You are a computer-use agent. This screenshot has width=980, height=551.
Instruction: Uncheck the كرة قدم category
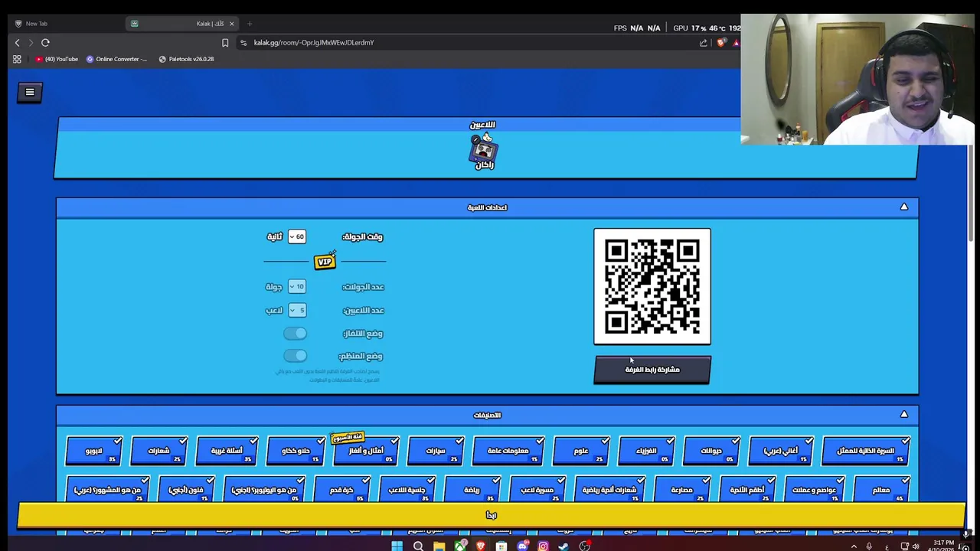click(x=341, y=490)
